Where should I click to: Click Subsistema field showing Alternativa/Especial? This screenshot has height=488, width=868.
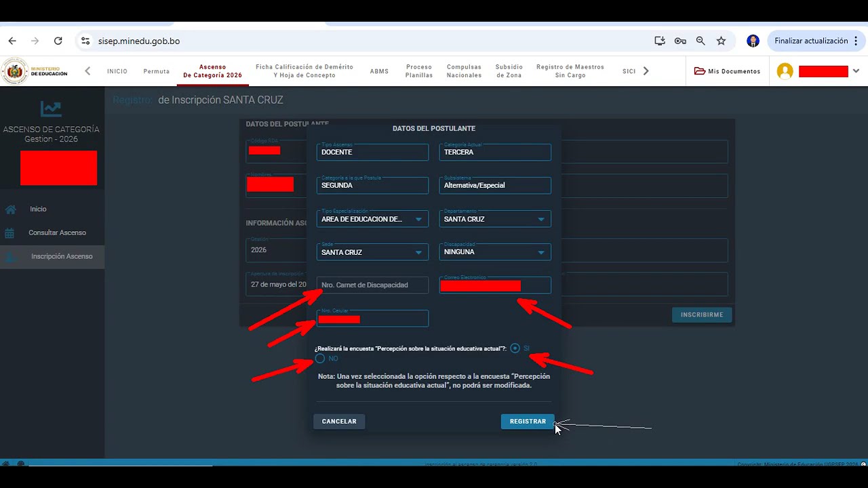tap(495, 186)
